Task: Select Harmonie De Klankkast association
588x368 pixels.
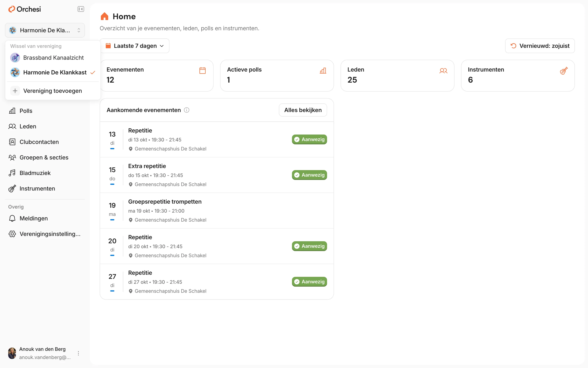Action: tap(53, 73)
